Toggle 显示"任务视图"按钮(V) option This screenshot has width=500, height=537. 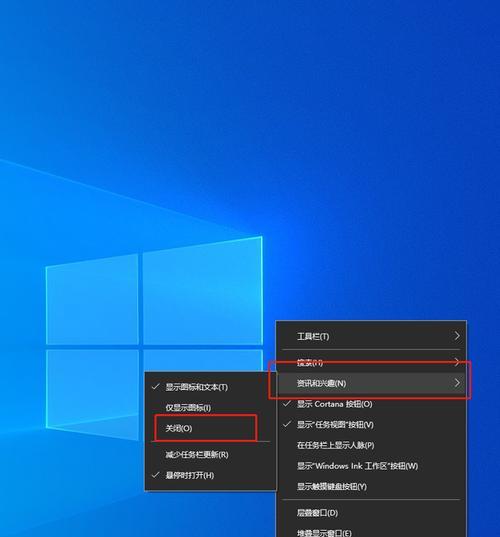click(371, 425)
